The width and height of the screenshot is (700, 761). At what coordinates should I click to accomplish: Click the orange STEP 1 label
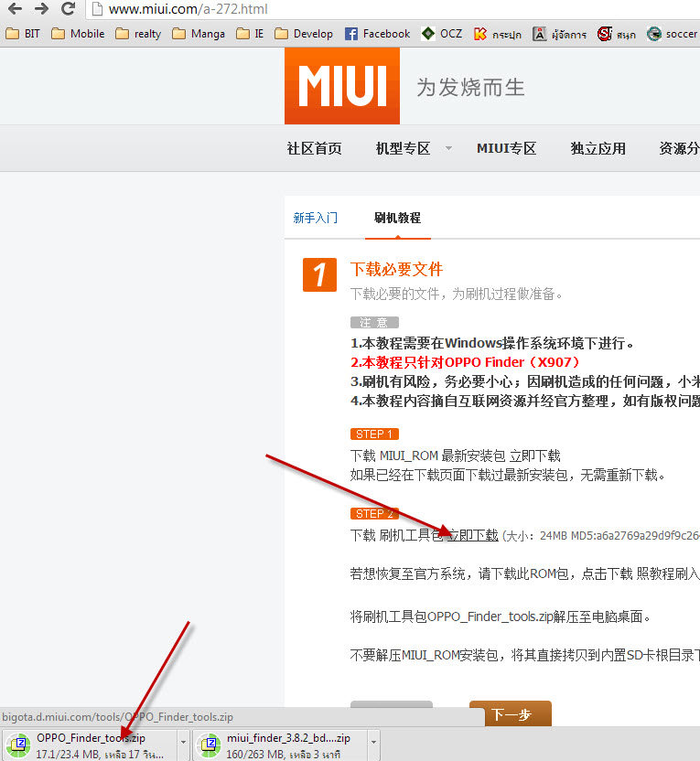[x=374, y=434]
